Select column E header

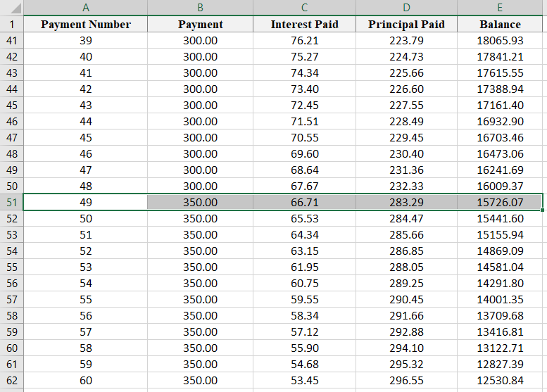[500, 8]
